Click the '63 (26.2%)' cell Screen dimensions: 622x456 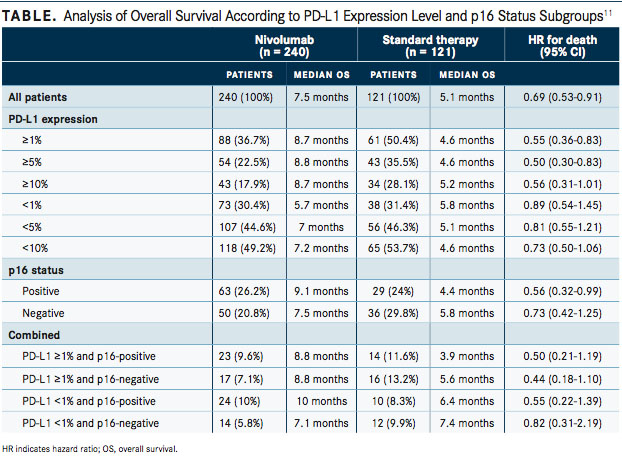point(244,291)
